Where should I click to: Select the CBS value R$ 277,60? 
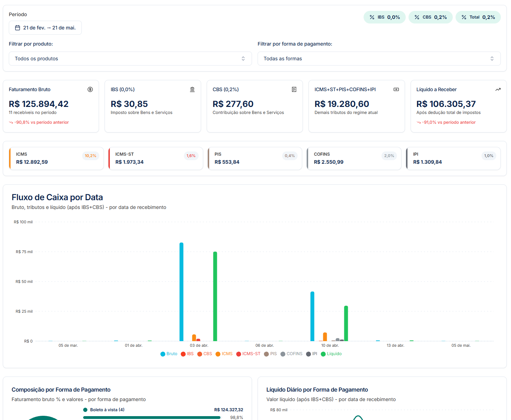coord(233,104)
